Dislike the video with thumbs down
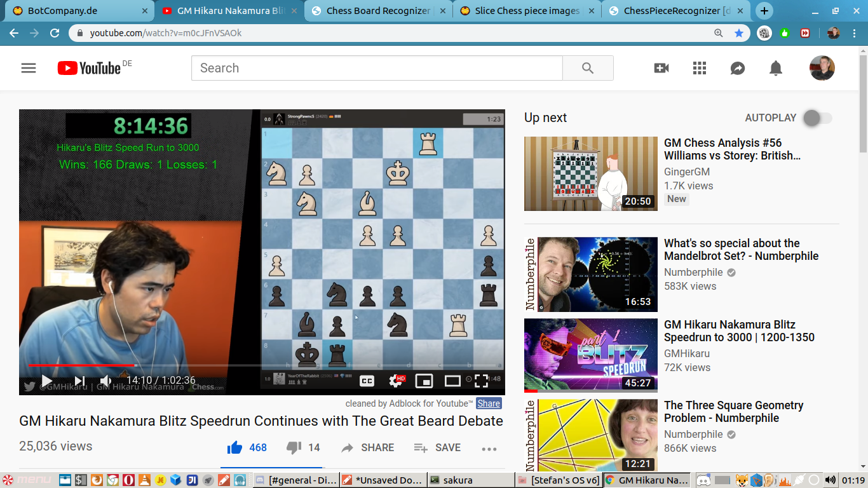 tap(294, 448)
